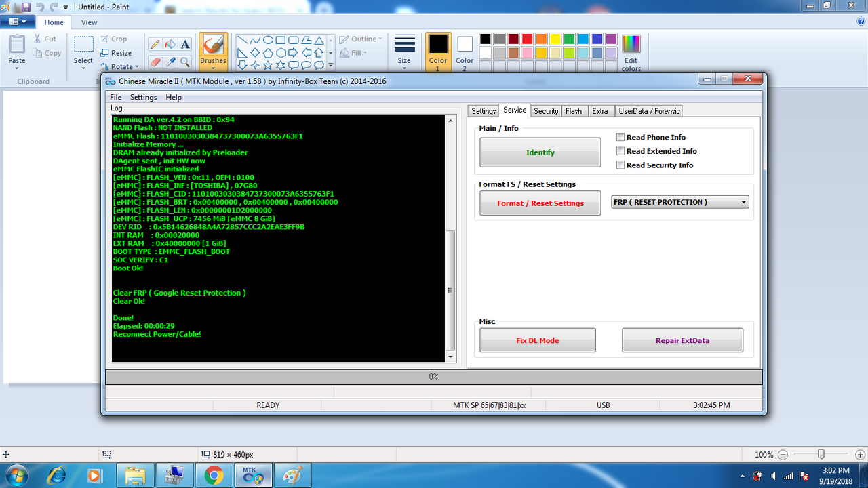Click the Resize tool in Paint
This screenshot has width=868, height=488.
pyautogui.click(x=116, y=53)
